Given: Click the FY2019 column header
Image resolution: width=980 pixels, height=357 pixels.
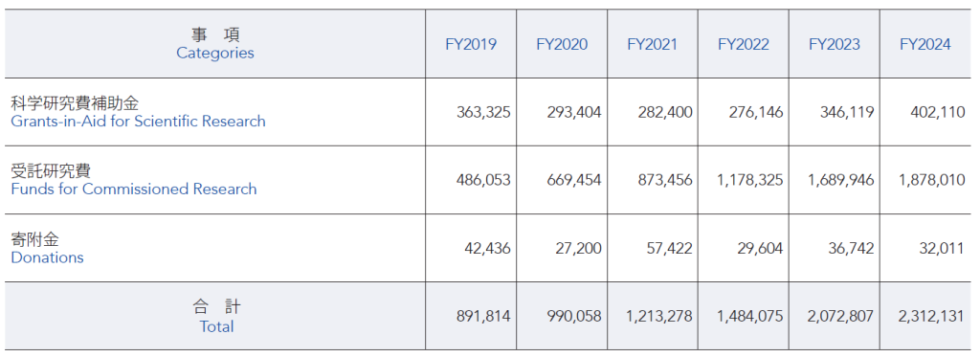Looking at the screenshot, I should pyautogui.click(x=471, y=44).
